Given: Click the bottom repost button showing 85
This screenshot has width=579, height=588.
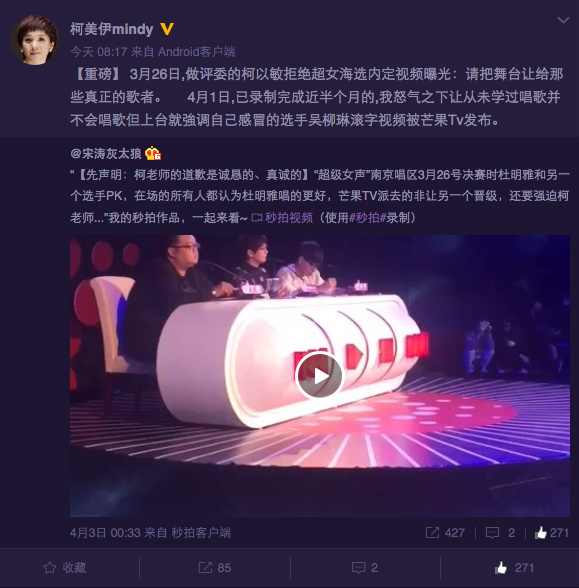Looking at the screenshot, I should click(214, 567).
